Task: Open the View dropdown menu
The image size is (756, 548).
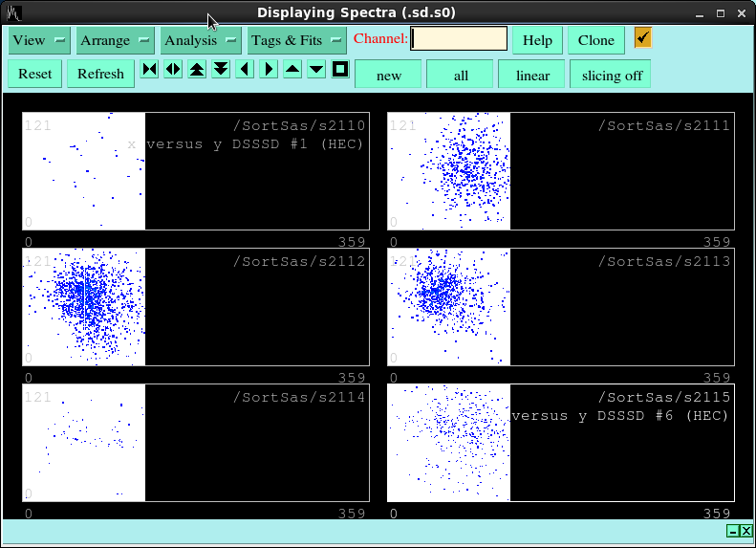Action: click(x=39, y=40)
